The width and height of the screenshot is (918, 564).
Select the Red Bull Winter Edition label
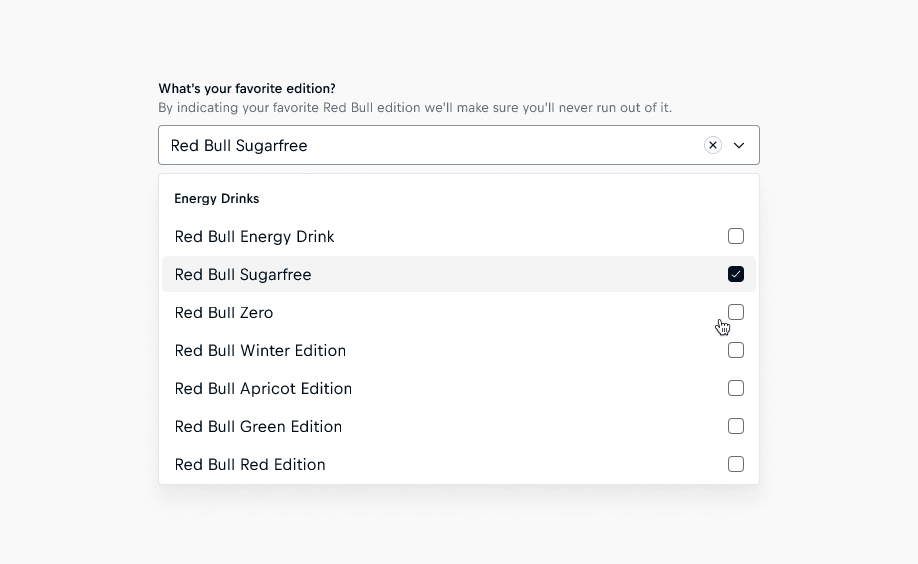click(261, 351)
